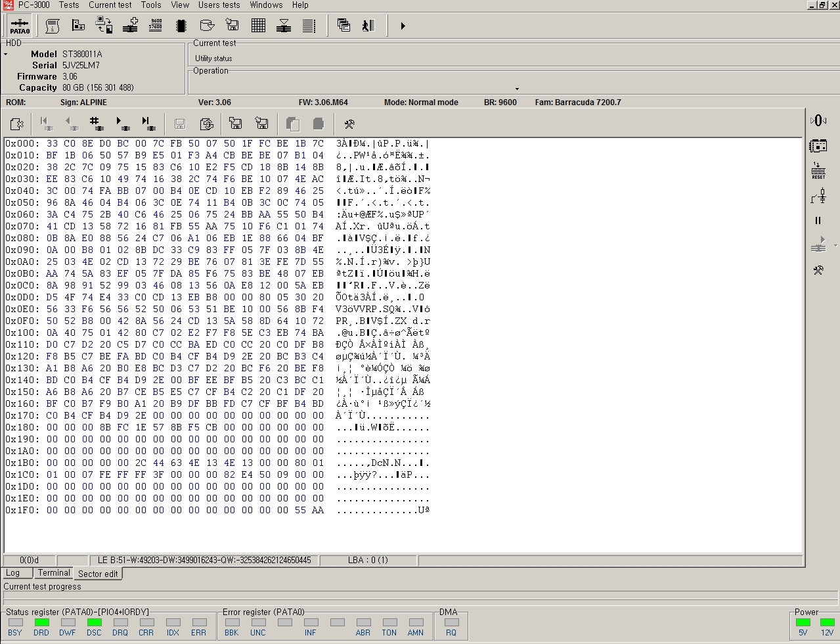The width and height of the screenshot is (840, 644).
Task: Click the RESET counter icon on right panel
Action: point(818,171)
